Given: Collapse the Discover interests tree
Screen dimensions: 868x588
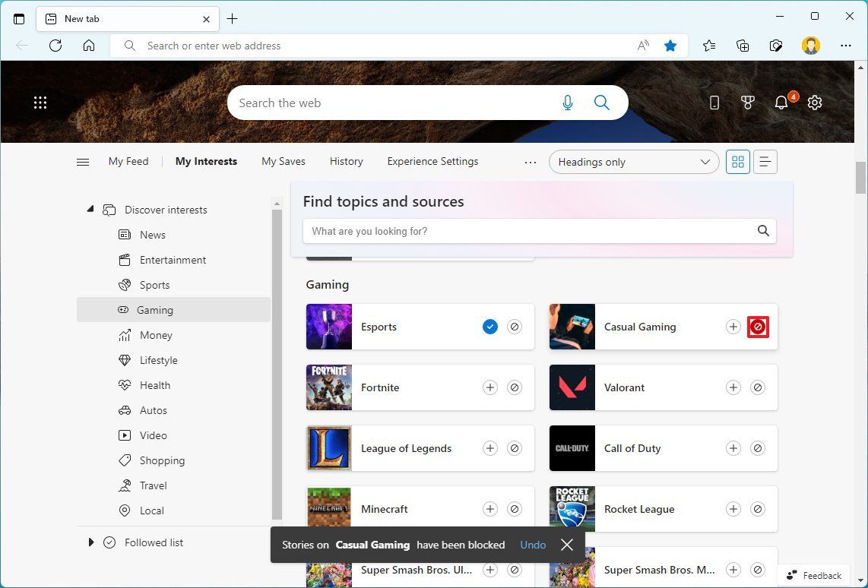Looking at the screenshot, I should [90, 209].
